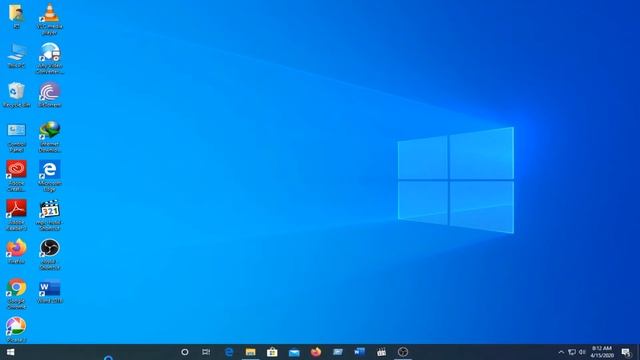
Task: Select the Microsoft Edge desktop shortcut
Action: (50, 176)
